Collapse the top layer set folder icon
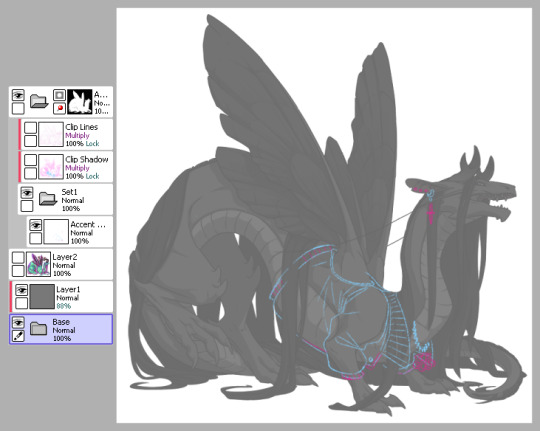This screenshot has width=540, height=431. pyautogui.click(x=39, y=101)
